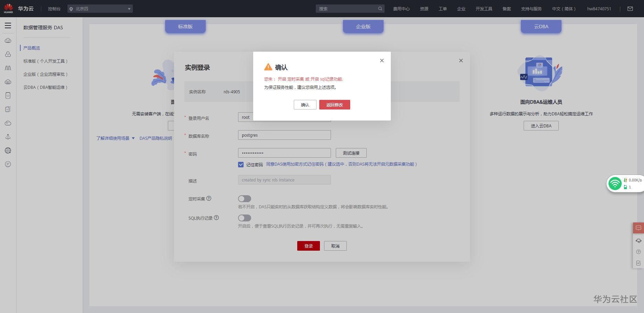Click the 同意DAS使用加密方式记住密码 link
Image resolution: width=644 pixels, height=313 pixels.
point(342,164)
